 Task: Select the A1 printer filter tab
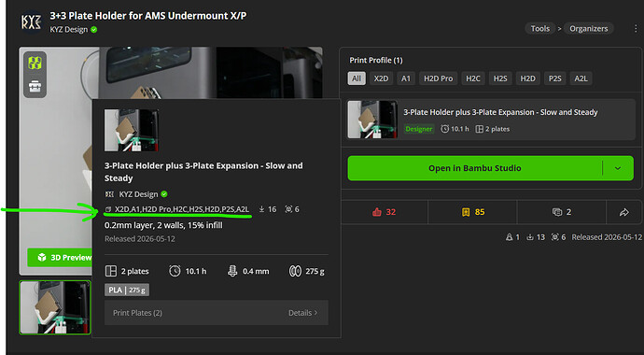point(406,78)
